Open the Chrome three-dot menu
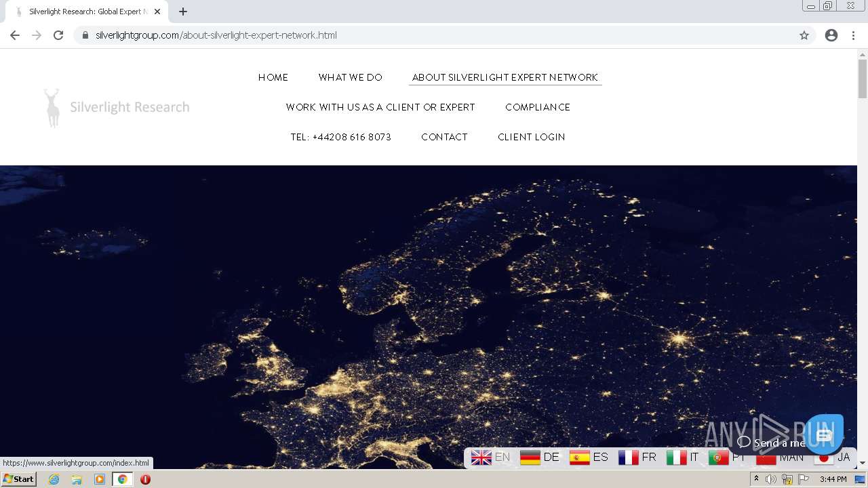 pyautogui.click(x=853, y=35)
